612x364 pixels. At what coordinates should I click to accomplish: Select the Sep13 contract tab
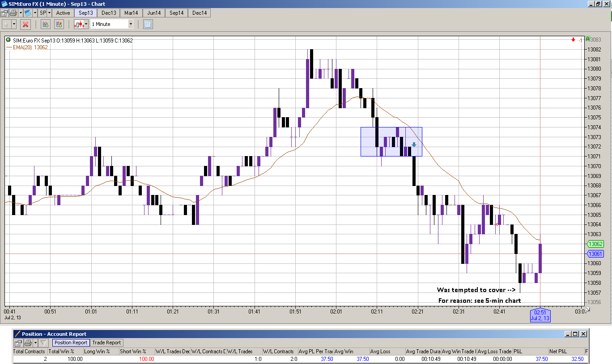click(86, 13)
